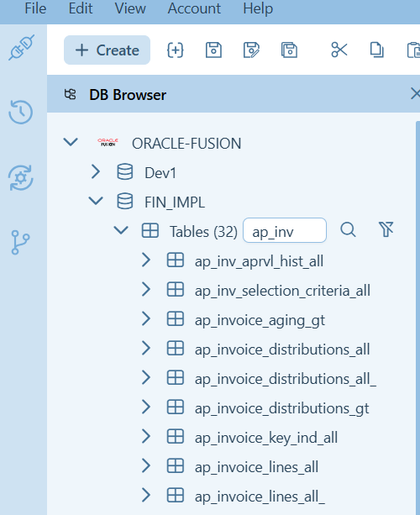This screenshot has height=515, width=420.
Task: Open the Help menu
Action: pos(258,8)
